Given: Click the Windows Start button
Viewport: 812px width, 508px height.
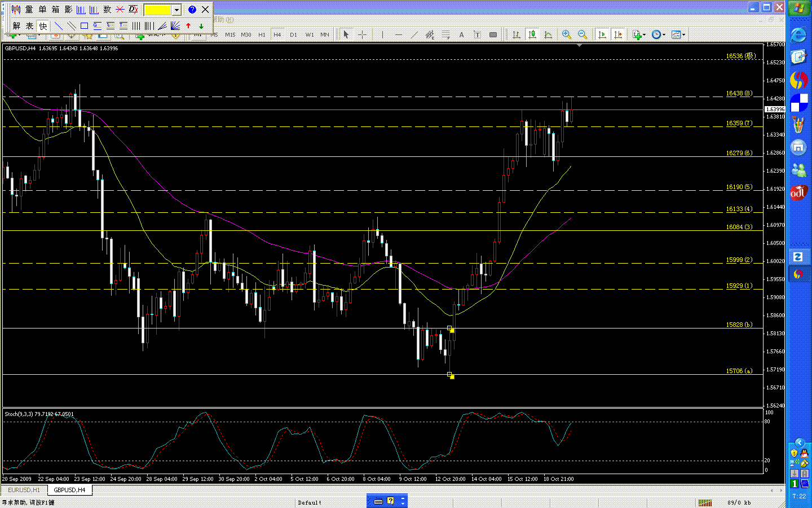Looking at the screenshot, I should coord(798,8).
